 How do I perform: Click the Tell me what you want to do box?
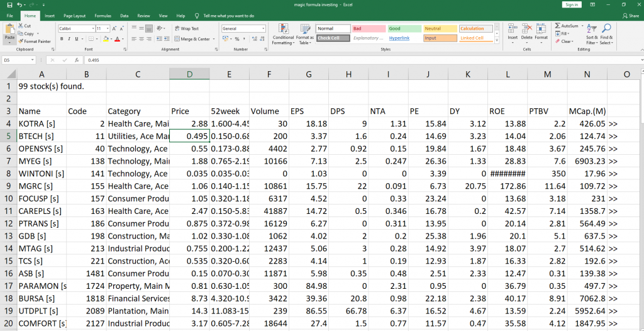225,16
